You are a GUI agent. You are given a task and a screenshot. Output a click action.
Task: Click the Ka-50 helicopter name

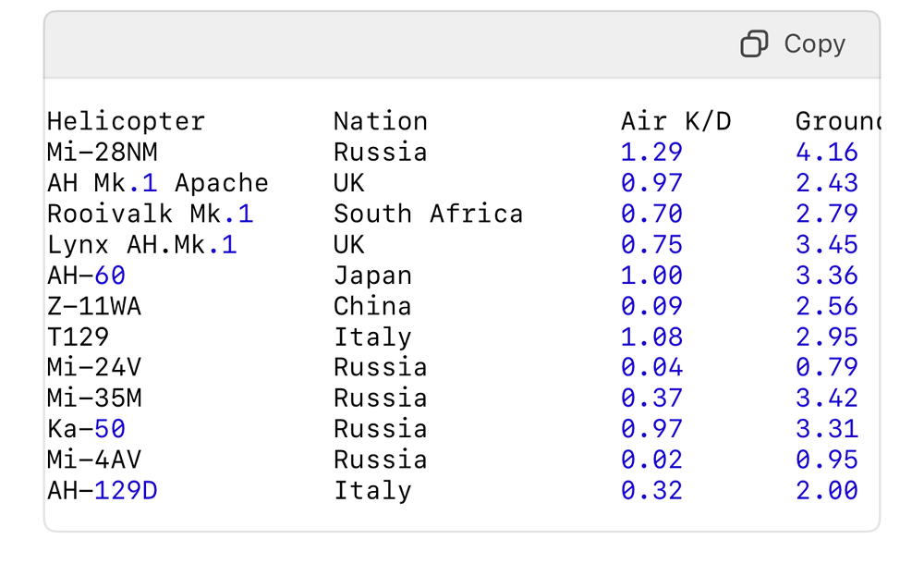point(86,429)
